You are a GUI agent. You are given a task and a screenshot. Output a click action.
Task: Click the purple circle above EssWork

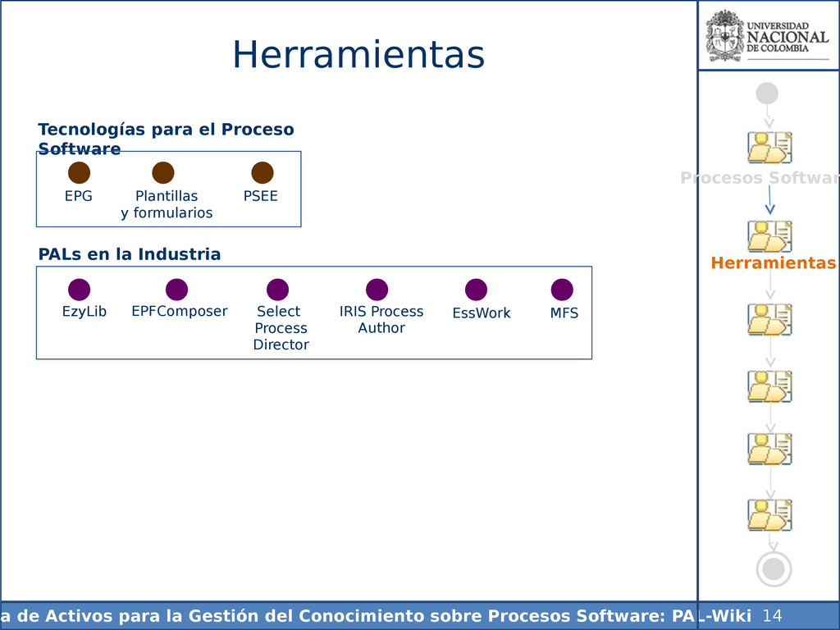[477, 290]
